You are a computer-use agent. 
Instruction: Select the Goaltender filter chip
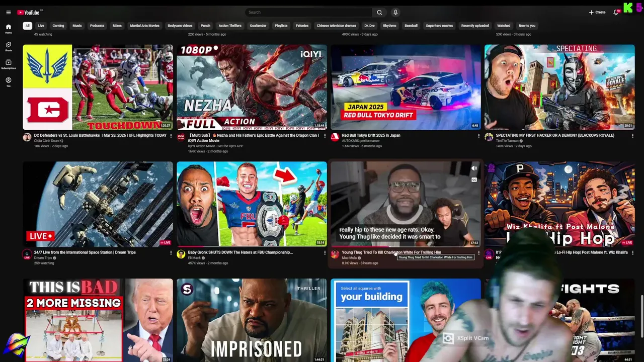(x=258, y=26)
